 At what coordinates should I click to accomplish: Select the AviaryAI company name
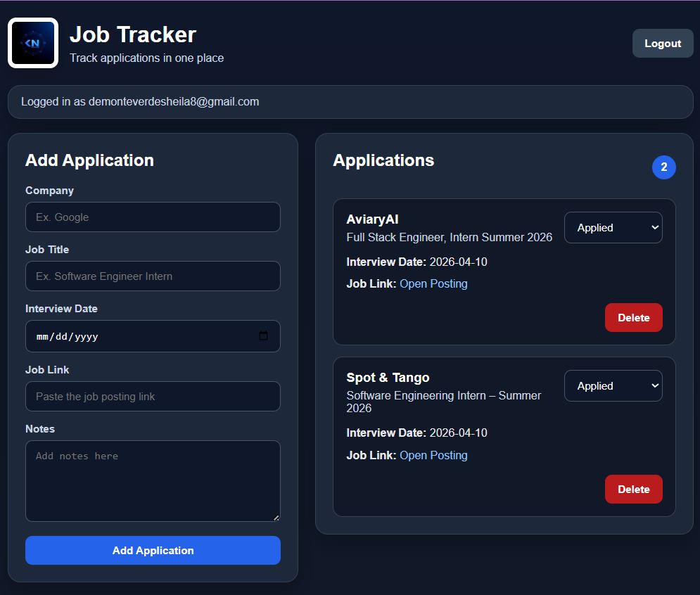pyautogui.click(x=372, y=219)
